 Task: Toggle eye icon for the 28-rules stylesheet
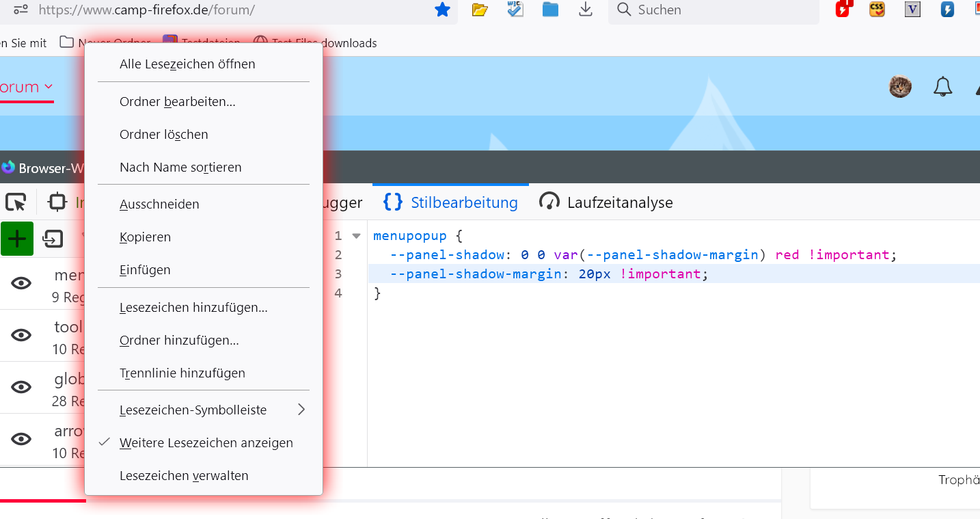click(x=22, y=387)
